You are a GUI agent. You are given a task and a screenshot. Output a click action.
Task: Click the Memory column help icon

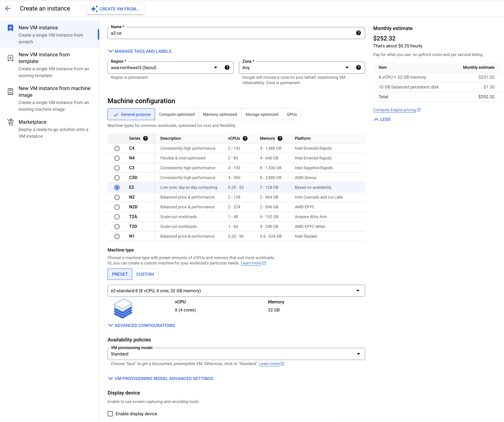280,138
